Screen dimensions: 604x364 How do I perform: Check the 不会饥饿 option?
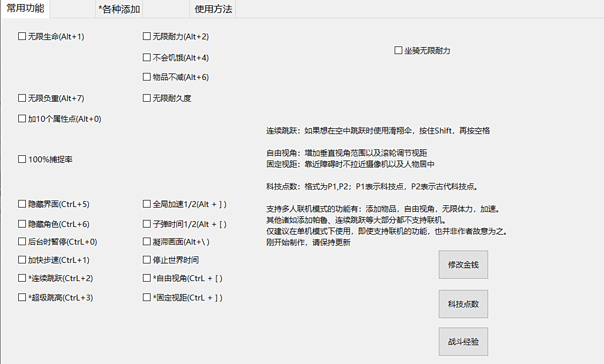tap(146, 58)
